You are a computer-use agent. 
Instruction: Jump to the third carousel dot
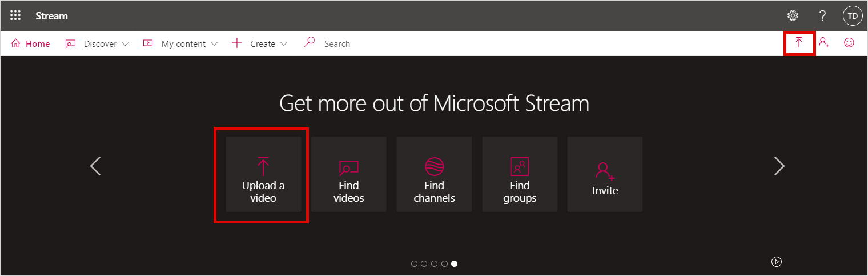pos(434,263)
